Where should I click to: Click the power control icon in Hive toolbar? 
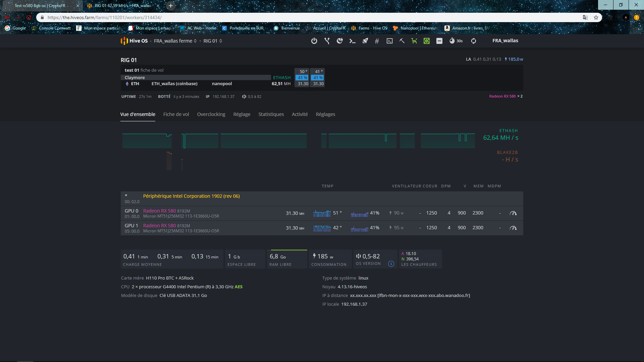[314, 41]
